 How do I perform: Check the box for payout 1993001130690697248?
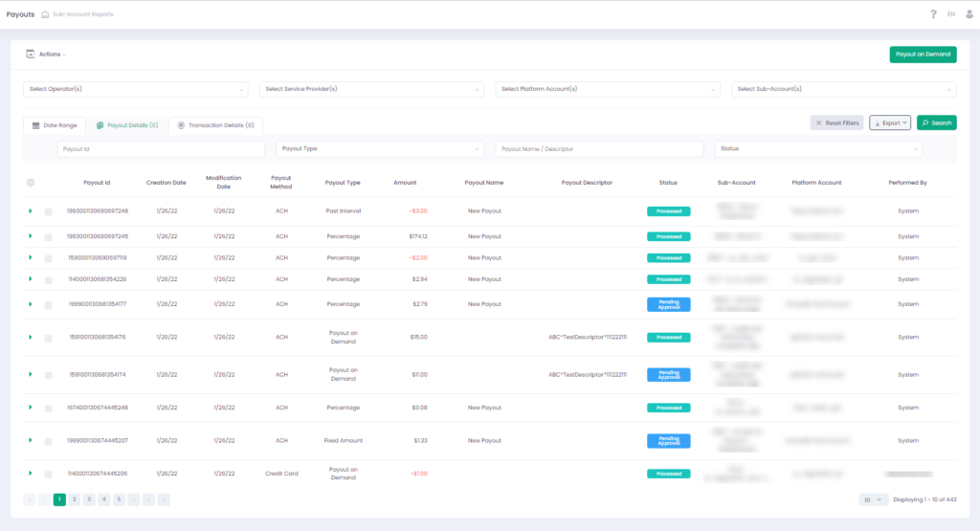(x=48, y=211)
